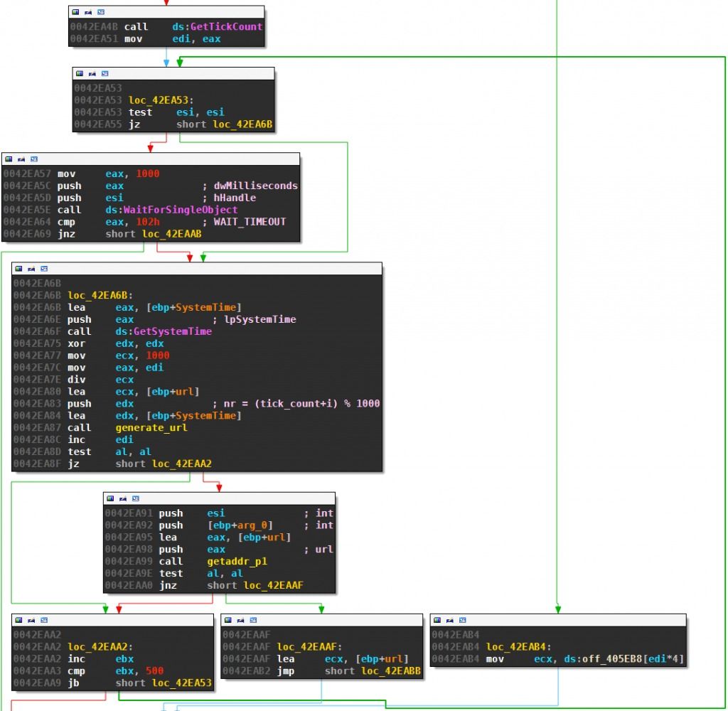Click the group icon on getaddr_p1 block
The width and height of the screenshot is (728, 711).
coord(135,498)
